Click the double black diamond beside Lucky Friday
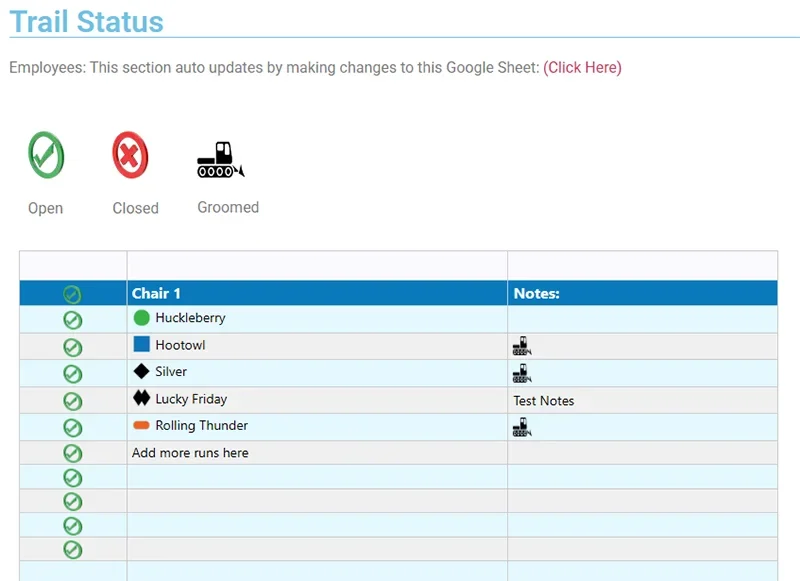 pyautogui.click(x=141, y=398)
